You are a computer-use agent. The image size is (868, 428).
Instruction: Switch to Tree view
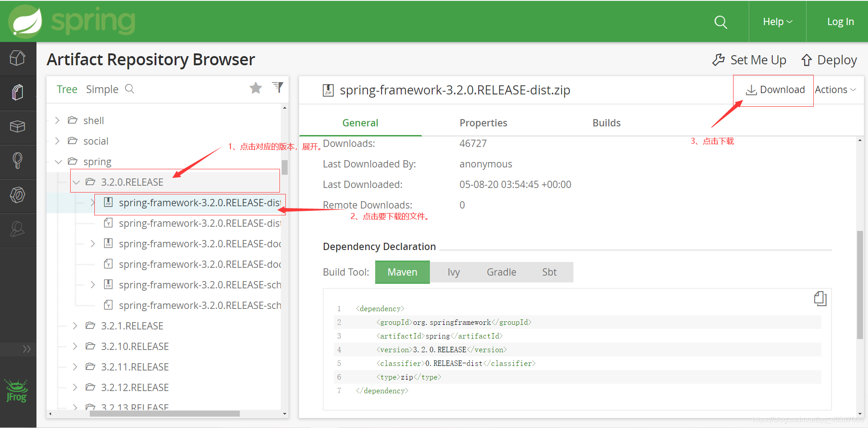(x=67, y=89)
